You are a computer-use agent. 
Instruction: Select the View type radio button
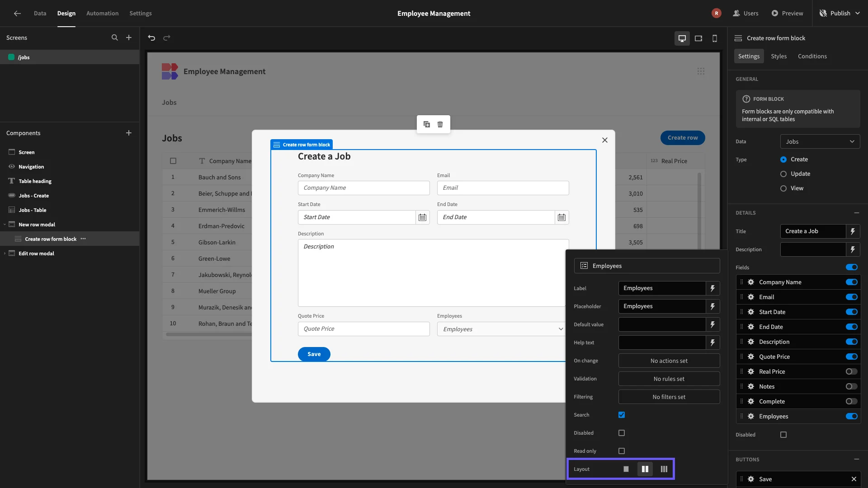(783, 188)
